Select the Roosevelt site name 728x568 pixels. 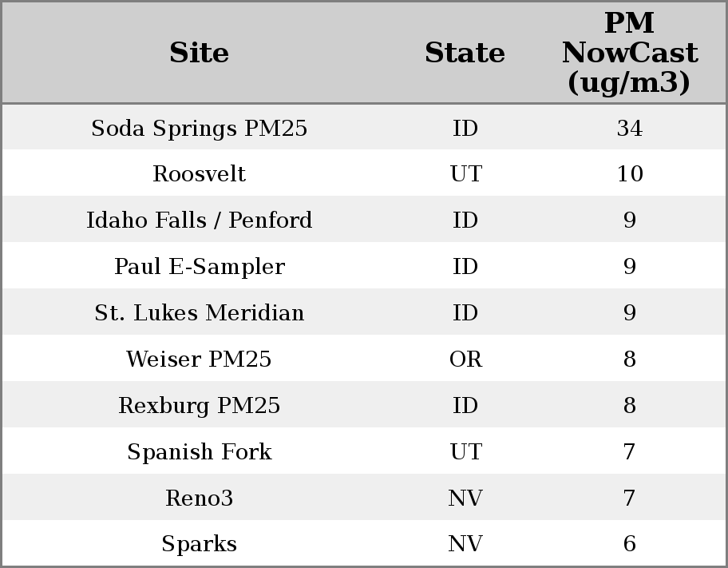tap(199, 174)
